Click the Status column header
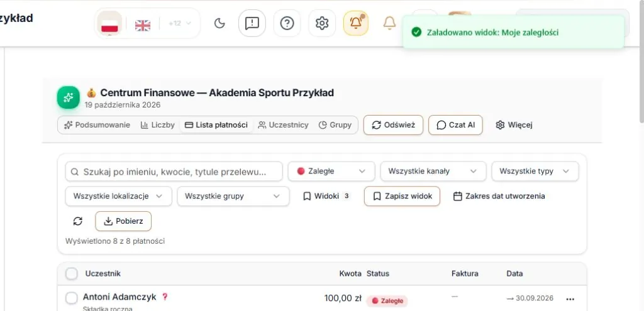Screen dimensions: 644x311 [x=378, y=274]
